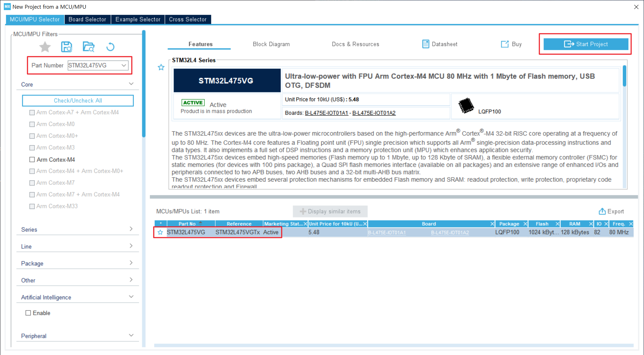Click the Export icon above the MCU list
This screenshot has width=644, height=355.
[x=602, y=212]
